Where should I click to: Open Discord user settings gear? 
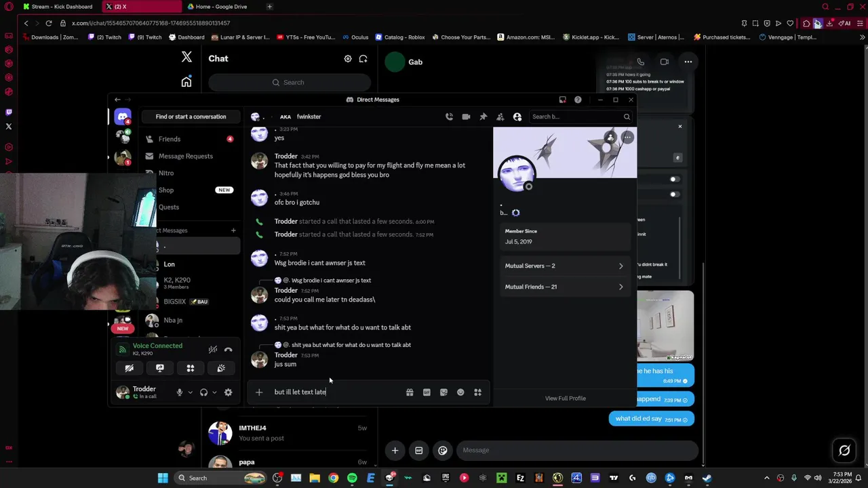(x=228, y=392)
